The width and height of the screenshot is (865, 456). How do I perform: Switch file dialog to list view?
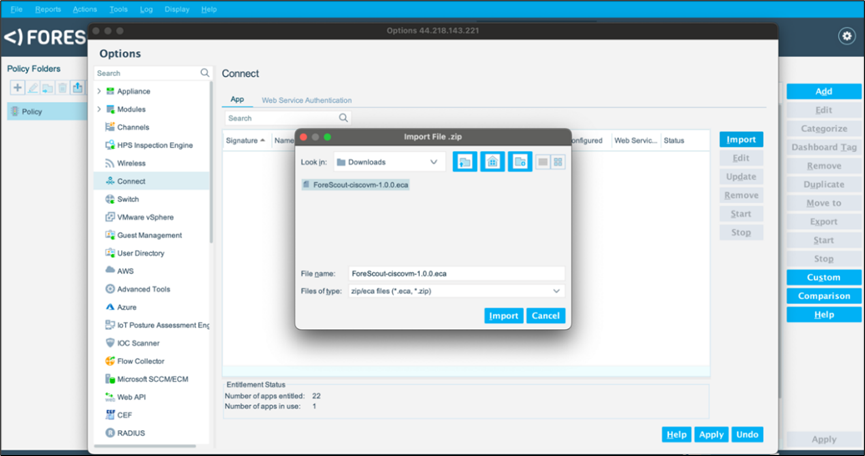click(x=543, y=162)
